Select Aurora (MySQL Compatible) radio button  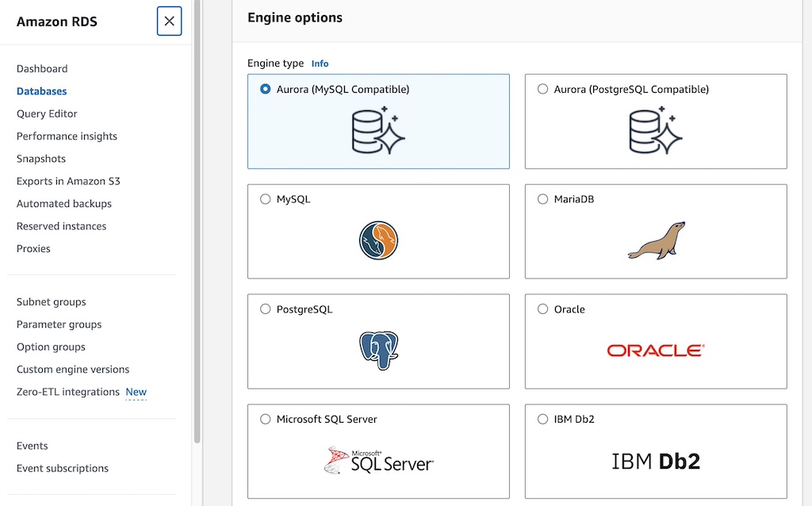[x=265, y=89]
